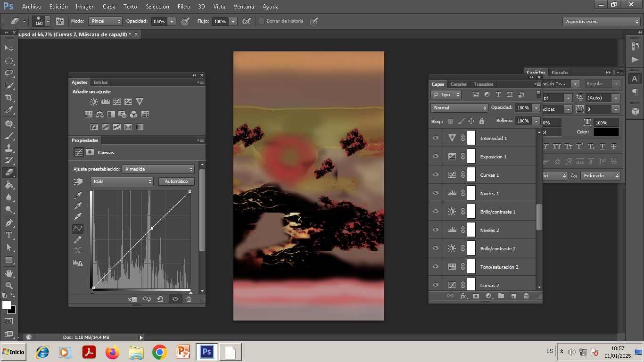This screenshot has height=362, width=644.
Task: Select the Zoom tool
Action: click(9, 285)
